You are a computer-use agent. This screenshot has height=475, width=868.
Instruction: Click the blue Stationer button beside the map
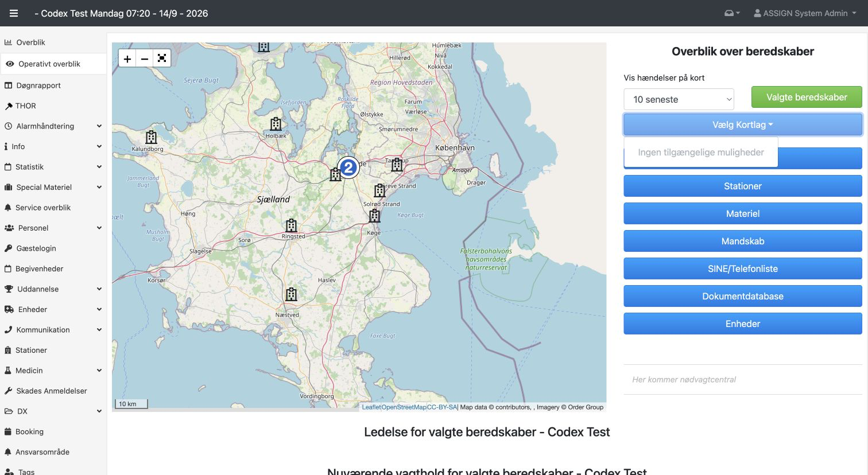[743, 186]
